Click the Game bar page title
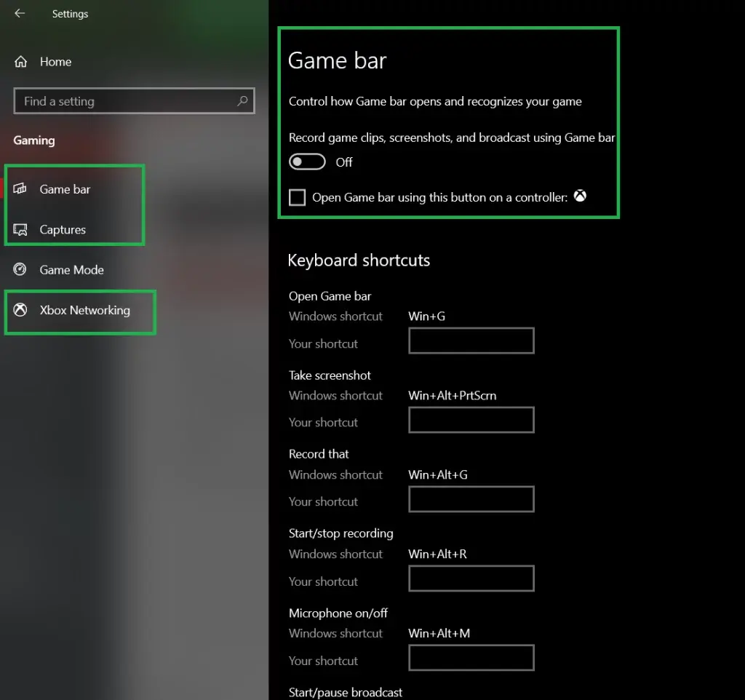This screenshot has height=700, width=745. click(x=337, y=61)
